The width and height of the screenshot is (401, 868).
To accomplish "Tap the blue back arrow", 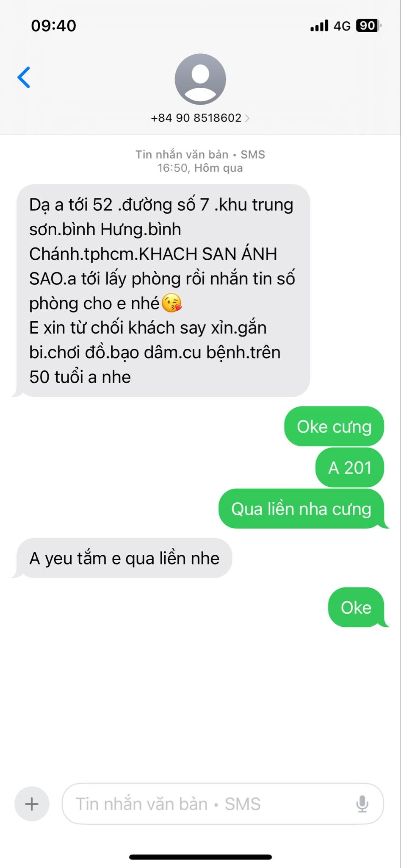I will click(24, 78).
